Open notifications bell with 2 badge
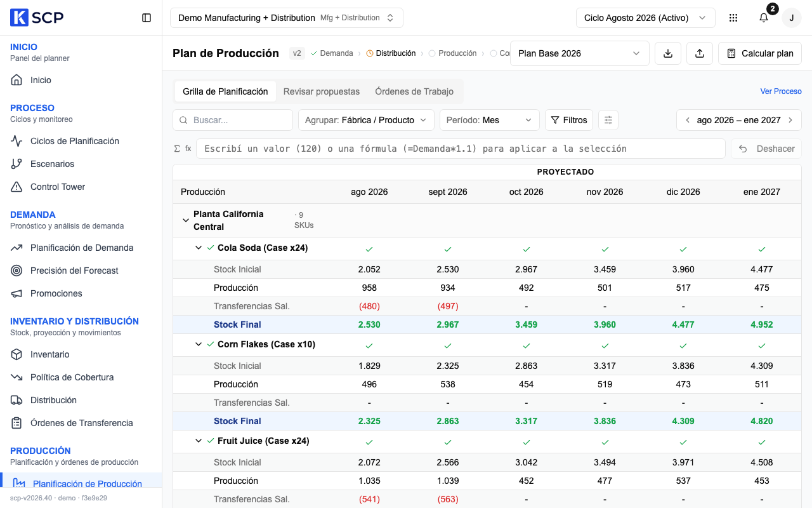 point(764,18)
